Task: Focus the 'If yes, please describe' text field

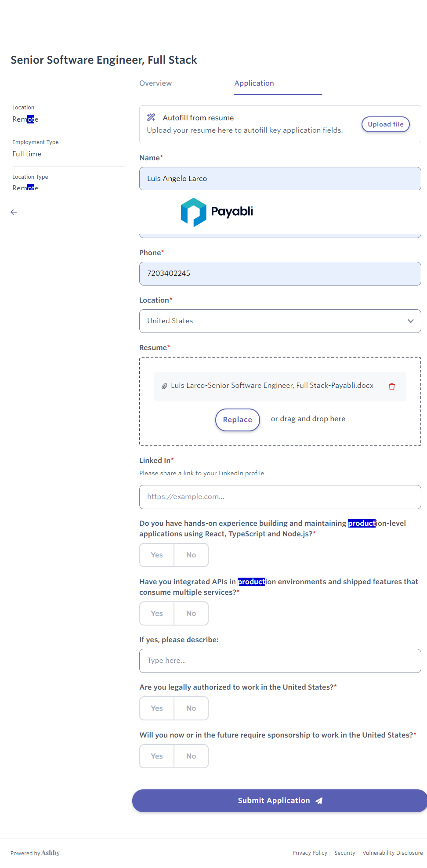Action: tap(280, 661)
